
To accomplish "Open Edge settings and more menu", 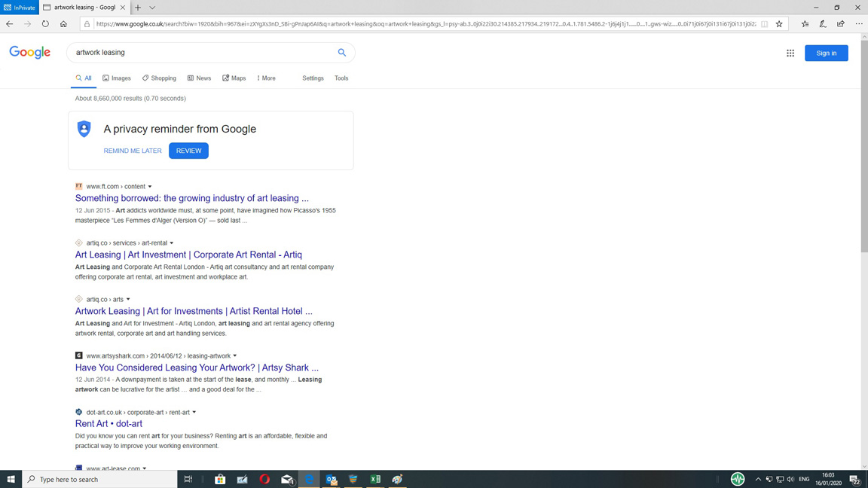I will [859, 24].
